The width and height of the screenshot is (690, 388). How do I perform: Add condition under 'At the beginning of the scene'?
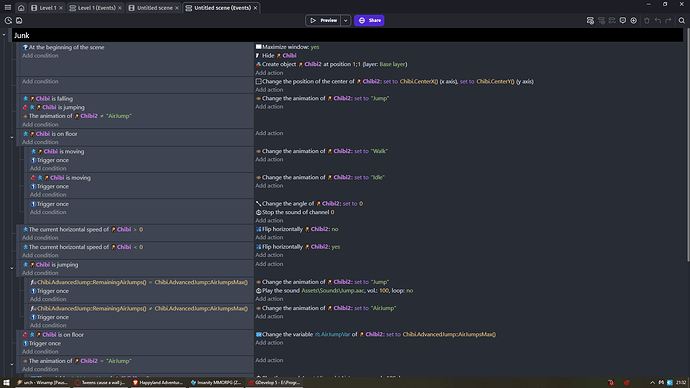40,55
